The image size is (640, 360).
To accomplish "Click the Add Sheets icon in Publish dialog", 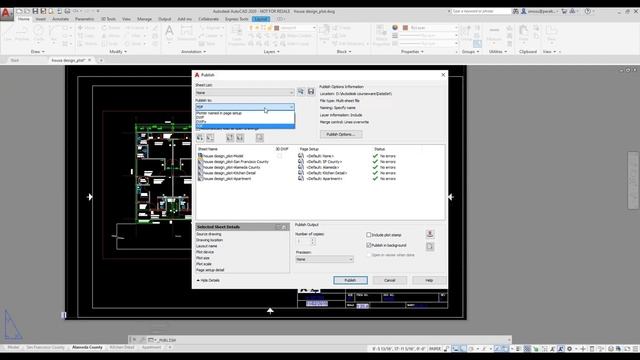I will [200, 138].
